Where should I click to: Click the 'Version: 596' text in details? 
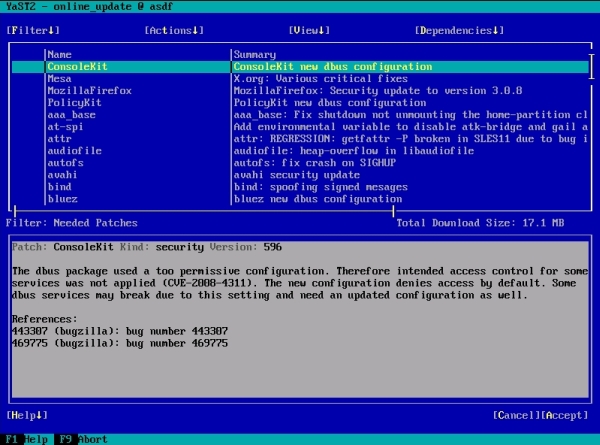pos(246,247)
